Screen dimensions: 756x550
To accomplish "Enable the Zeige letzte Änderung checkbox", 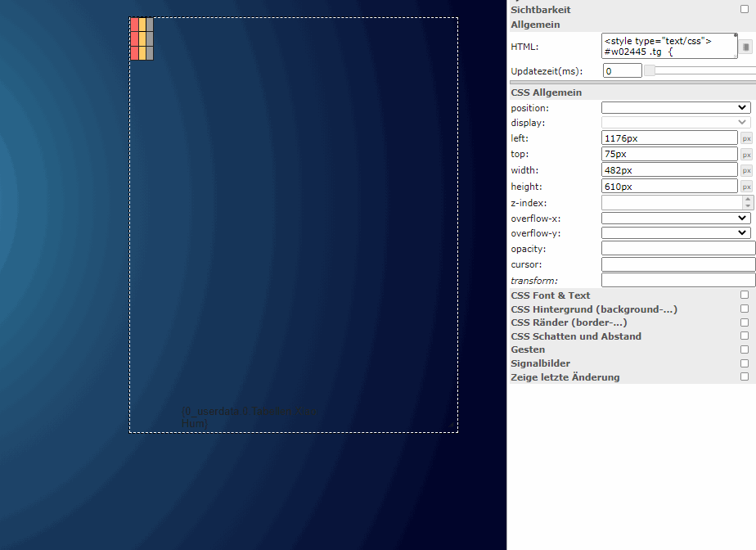I will click(744, 376).
